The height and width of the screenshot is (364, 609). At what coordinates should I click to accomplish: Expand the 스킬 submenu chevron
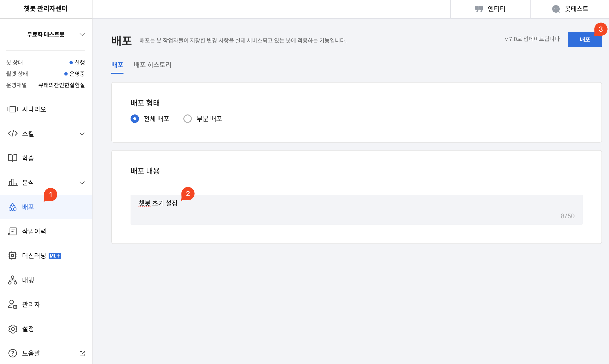82,134
